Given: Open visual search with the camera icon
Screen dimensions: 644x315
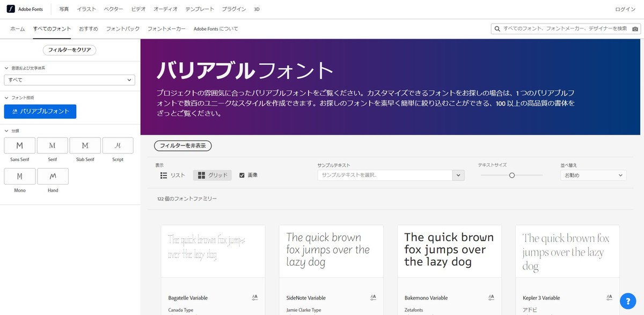Looking at the screenshot, I should point(635,28).
